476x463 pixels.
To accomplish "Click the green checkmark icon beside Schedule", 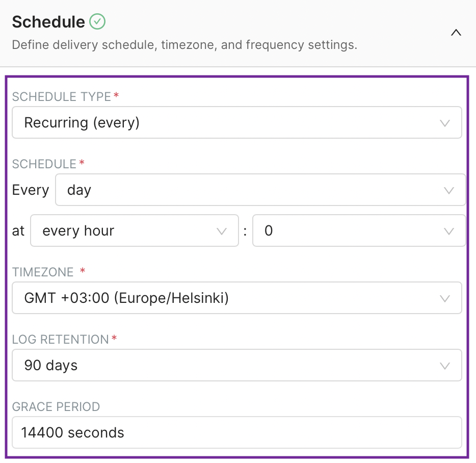I will tap(97, 21).
